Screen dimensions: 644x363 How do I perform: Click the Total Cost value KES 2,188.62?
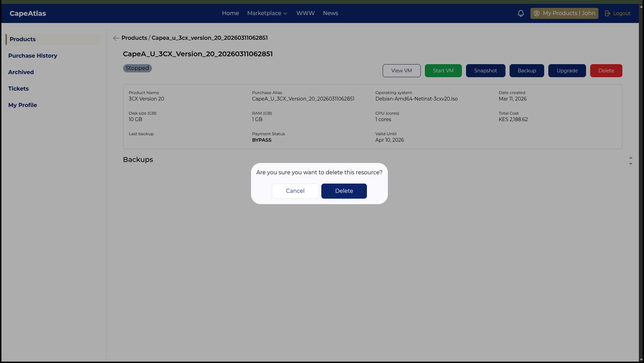click(x=513, y=119)
